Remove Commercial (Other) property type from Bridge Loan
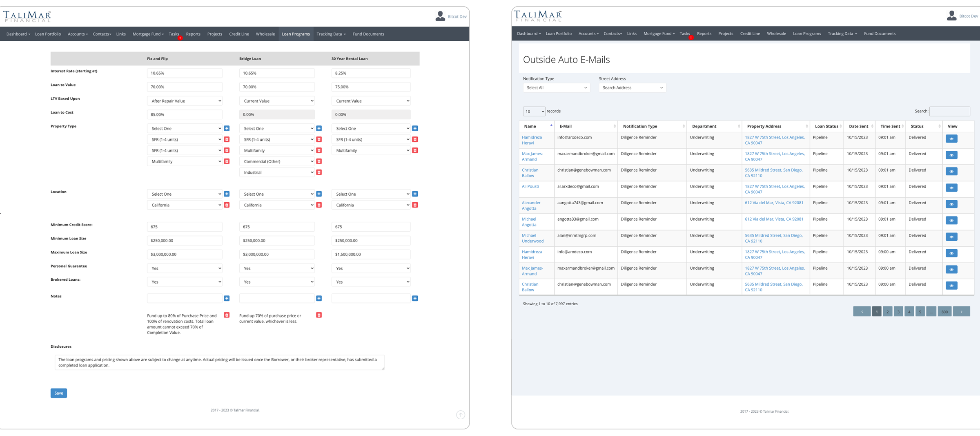Image resolution: width=980 pixels, height=436 pixels. pyautogui.click(x=319, y=161)
